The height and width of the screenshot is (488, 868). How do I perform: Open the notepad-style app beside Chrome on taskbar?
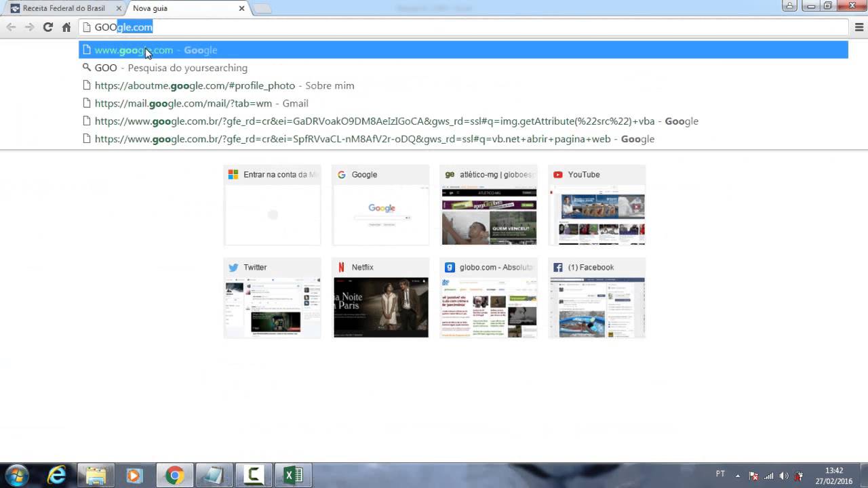point(214,476)
